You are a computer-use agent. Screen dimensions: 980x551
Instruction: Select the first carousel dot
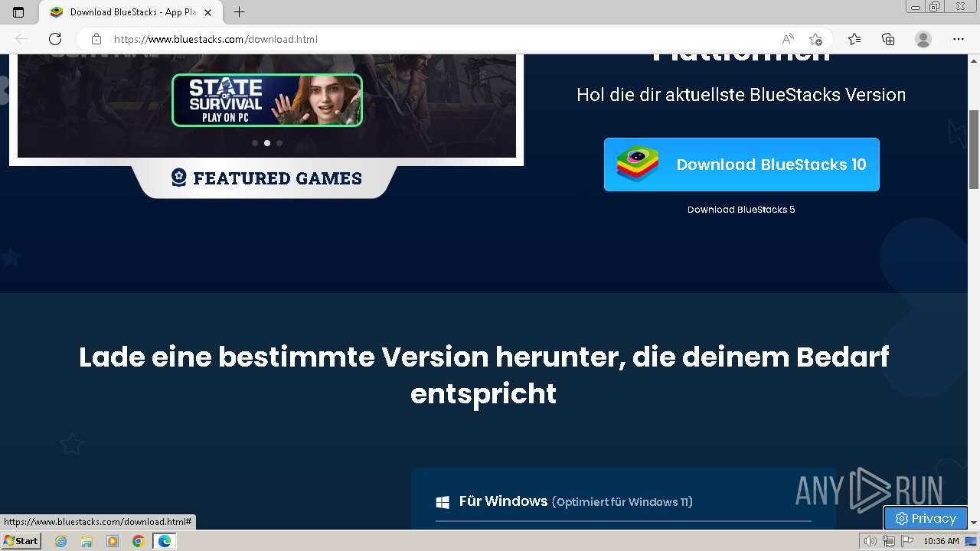click(255, 143)
